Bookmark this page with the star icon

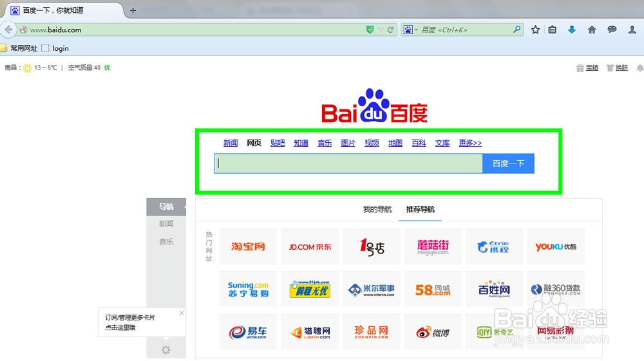[535, 30]
